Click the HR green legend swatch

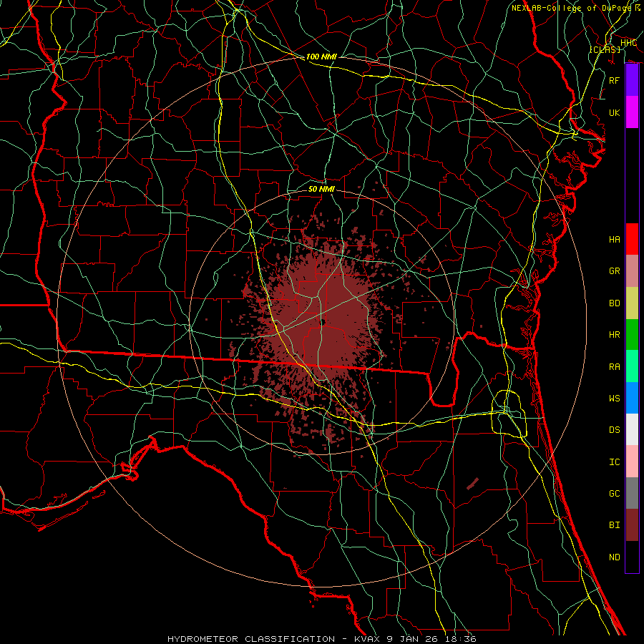(x=632, y=335)
